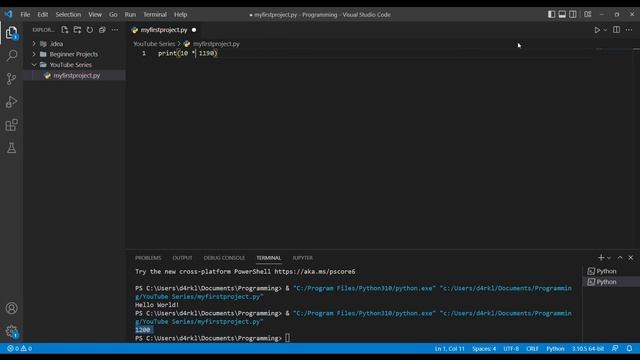This screenshot has width=640, height=360.
Task: Open the View menu
Action: click(x=95, y=14)
